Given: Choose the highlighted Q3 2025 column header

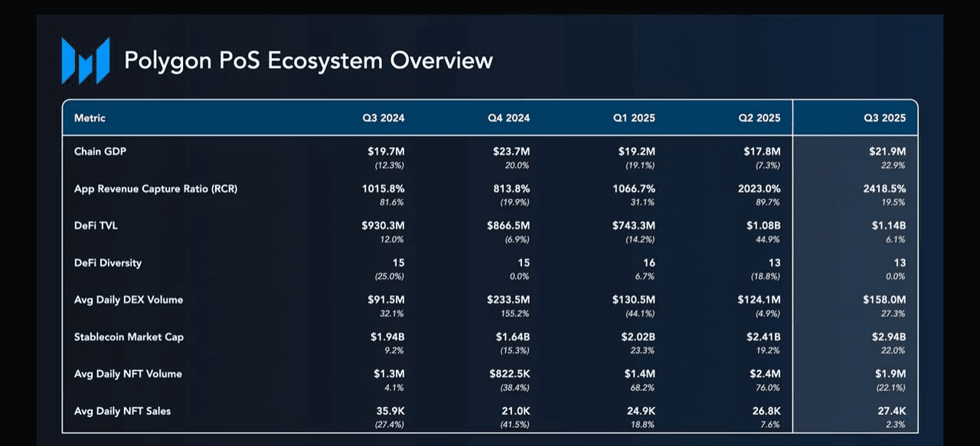Looking at the screenshot, I should tap(884, 118).
